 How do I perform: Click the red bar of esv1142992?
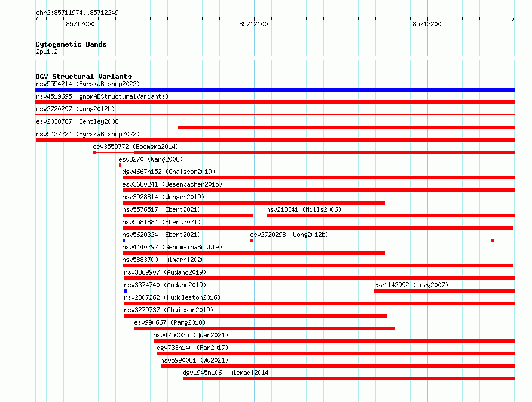pyautogui.click(x=445, y=291)
